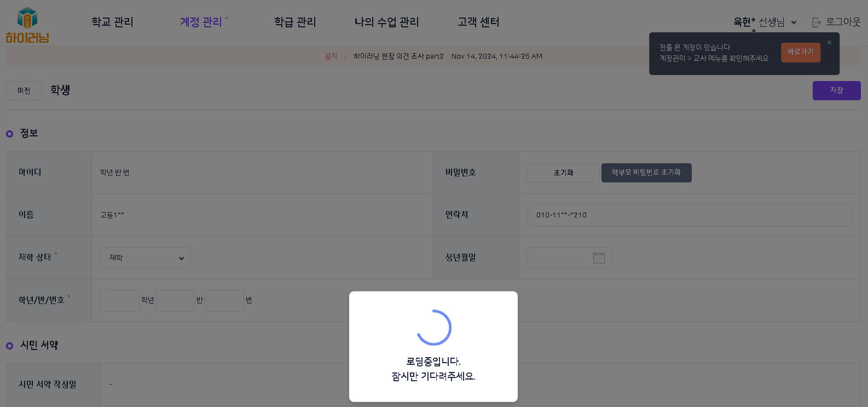Go to 학급 관리 menu
The width and height of the screenshot is (868, 407).
click(295, 22)
